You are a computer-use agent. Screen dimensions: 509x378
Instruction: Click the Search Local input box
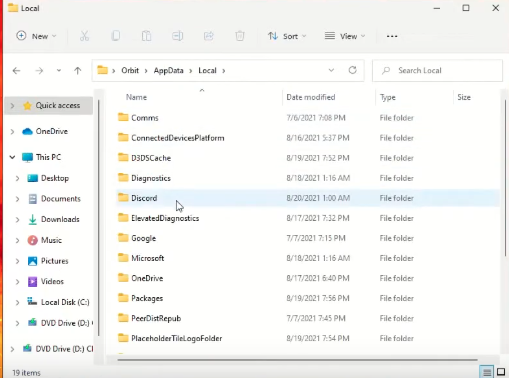point(437,70)
